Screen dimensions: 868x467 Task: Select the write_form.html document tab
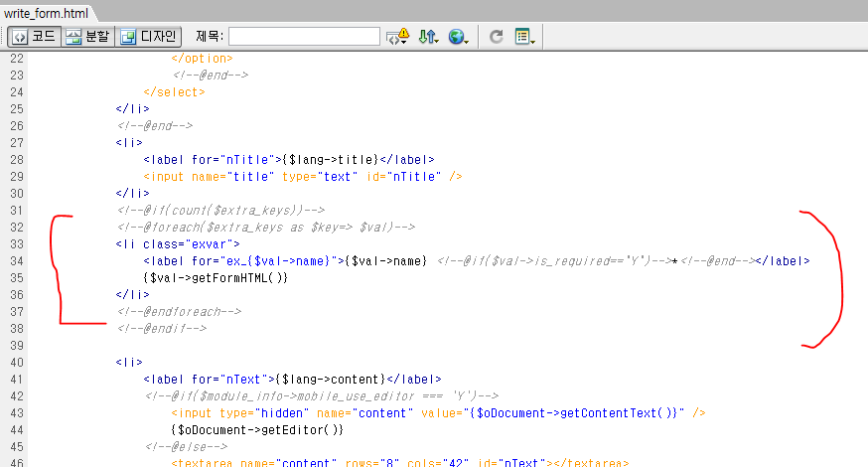47,13
